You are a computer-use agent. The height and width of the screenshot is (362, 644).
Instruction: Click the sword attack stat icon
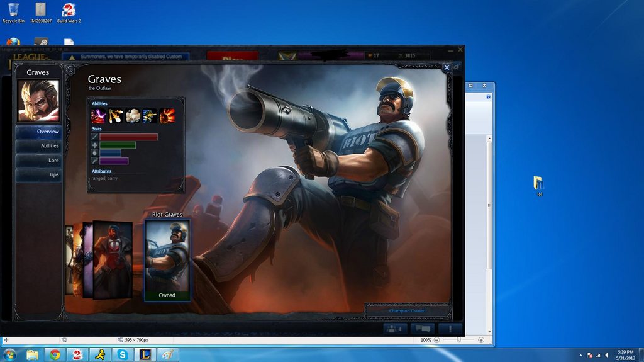tap(94, 137)
